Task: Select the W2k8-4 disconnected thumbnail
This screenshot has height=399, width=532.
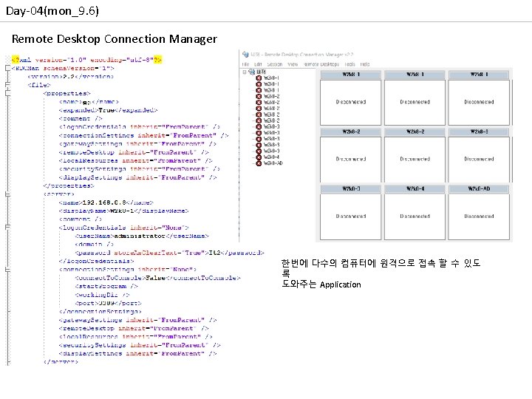Action: point(415,216)
